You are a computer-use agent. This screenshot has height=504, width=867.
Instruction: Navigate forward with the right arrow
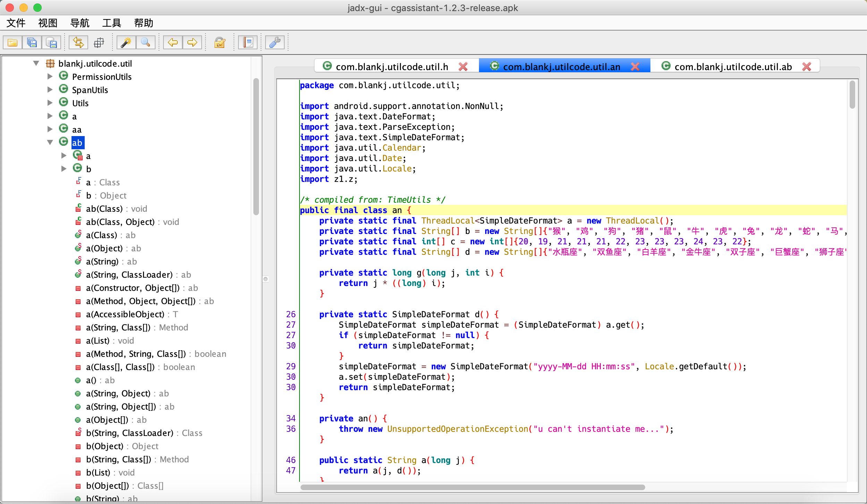point(192,42)
